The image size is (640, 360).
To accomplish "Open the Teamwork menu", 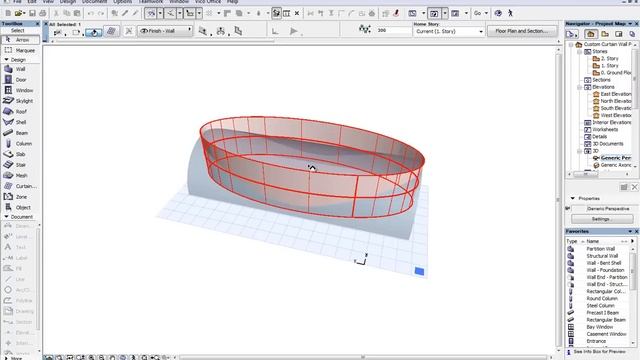I will pos(150,2).
